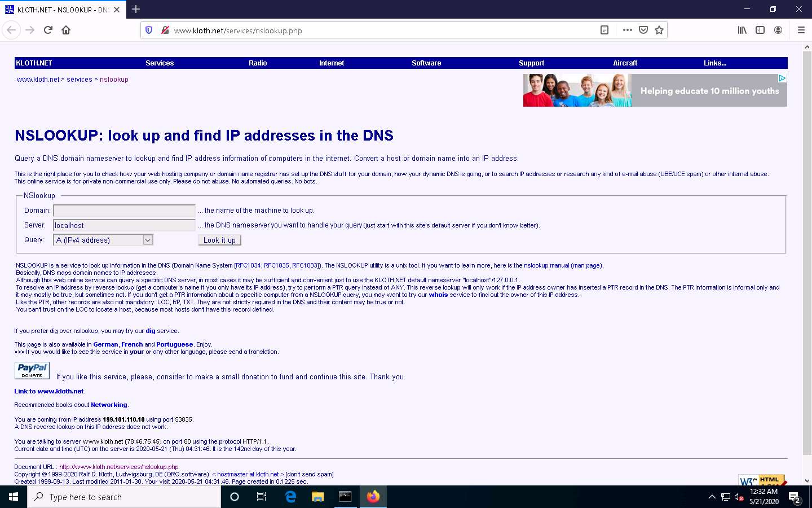Open the Software menu
Screen dimensions: 812x508
426,63
